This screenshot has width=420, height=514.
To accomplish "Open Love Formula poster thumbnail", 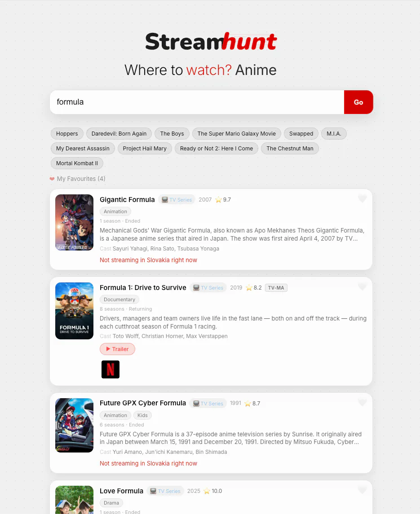I will coord(75,500).
